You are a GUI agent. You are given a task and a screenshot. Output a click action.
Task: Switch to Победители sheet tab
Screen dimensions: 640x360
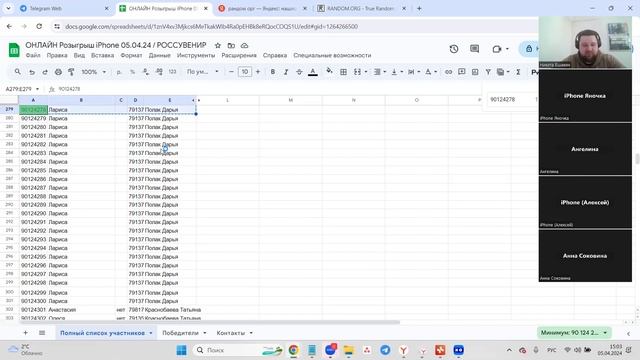[x=180, y=333]
